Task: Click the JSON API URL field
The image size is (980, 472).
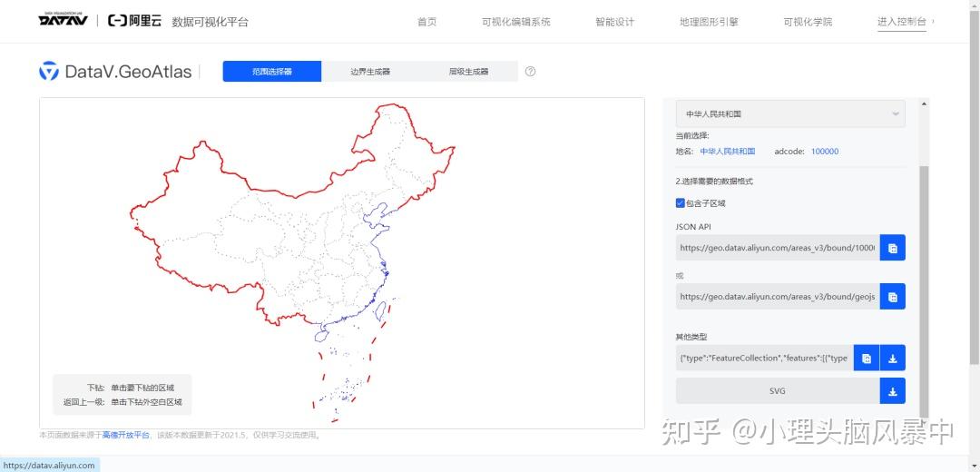Action: [x=778, y=248]
